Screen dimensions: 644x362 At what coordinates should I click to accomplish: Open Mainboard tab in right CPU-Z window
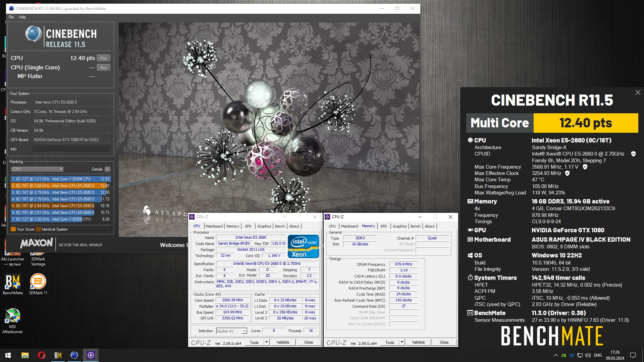(350, 226)
